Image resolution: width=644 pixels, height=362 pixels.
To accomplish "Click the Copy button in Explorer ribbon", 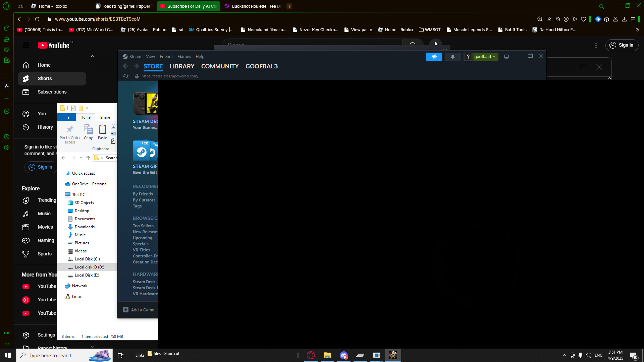I will pyautogui.click(x=88, y=132).
